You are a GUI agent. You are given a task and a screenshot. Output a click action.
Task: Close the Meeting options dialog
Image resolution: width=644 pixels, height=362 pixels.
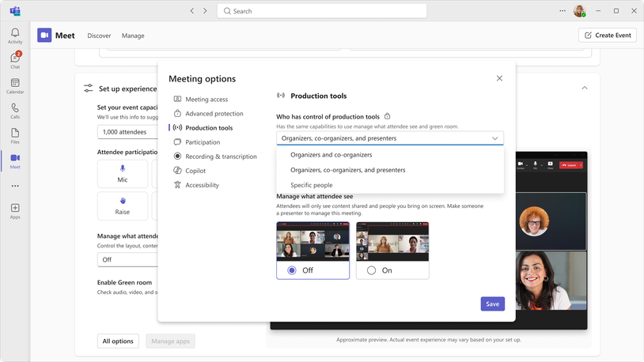[499, 78]
